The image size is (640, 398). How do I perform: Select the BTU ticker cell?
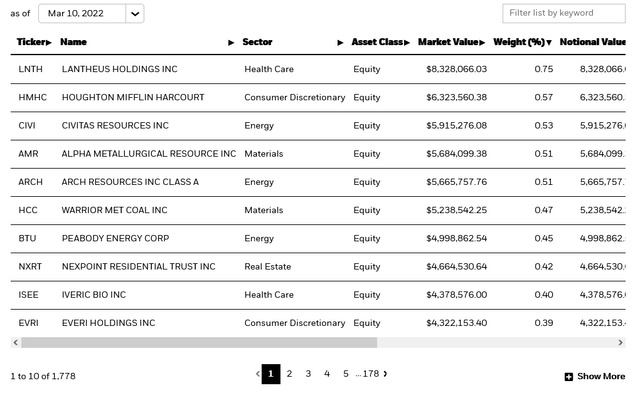point(27,238)
